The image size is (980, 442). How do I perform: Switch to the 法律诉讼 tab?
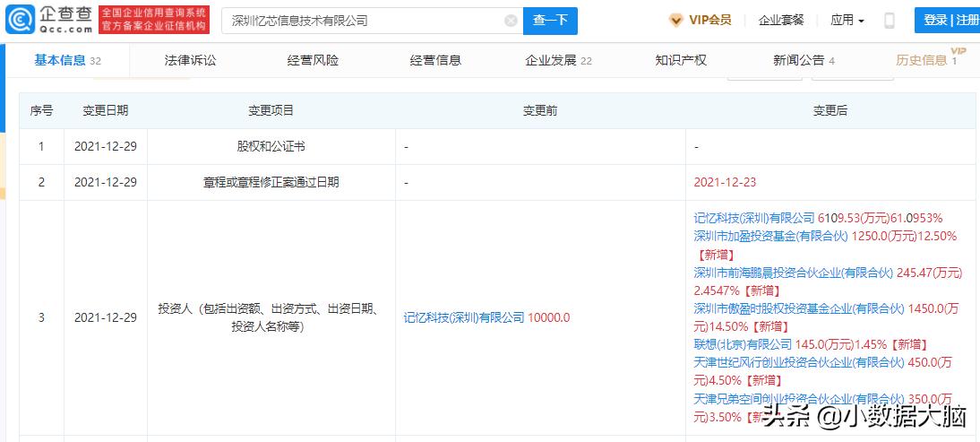(x=190, y=60)
